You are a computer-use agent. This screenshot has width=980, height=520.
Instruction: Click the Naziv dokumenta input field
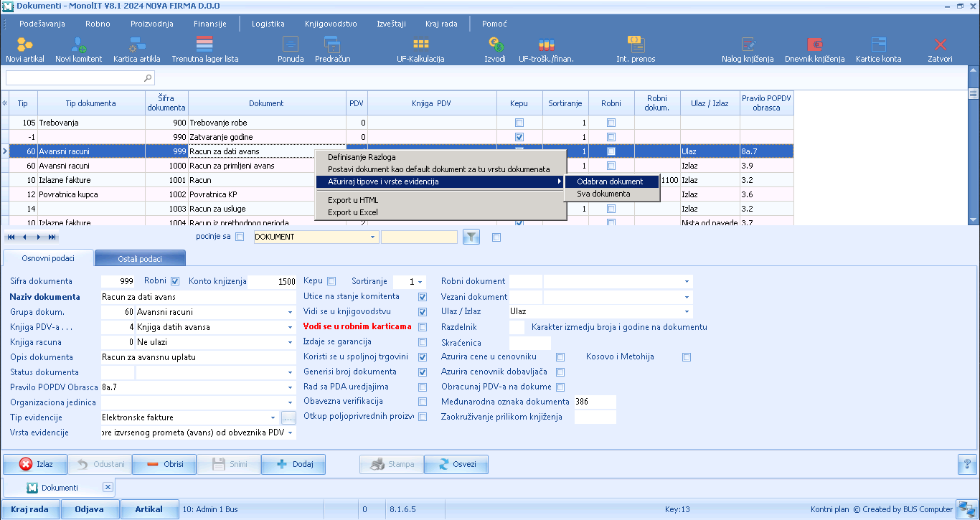click(198, 297)
